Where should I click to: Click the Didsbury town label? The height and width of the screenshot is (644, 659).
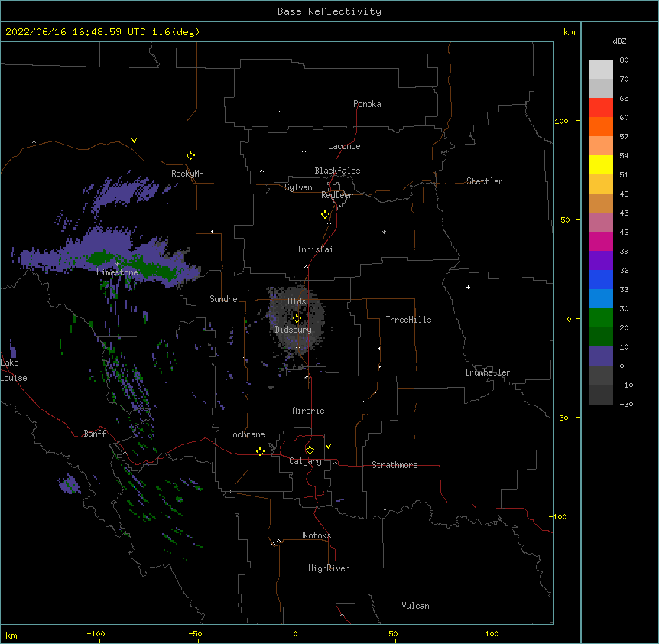click(x=294, y=330)
